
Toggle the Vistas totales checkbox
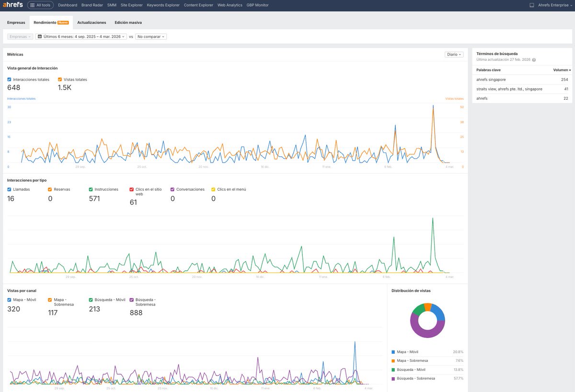(60, 80)
